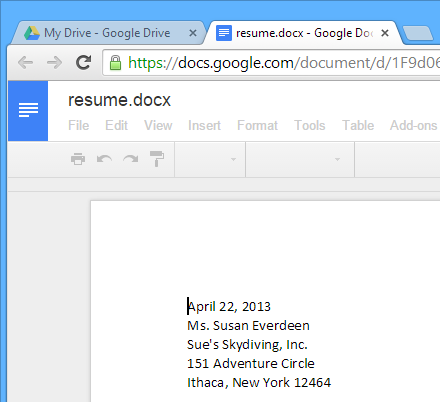Switch to My Drive - Google Drive tab
The width and height of the screenshot is (440, 402).
108,33
